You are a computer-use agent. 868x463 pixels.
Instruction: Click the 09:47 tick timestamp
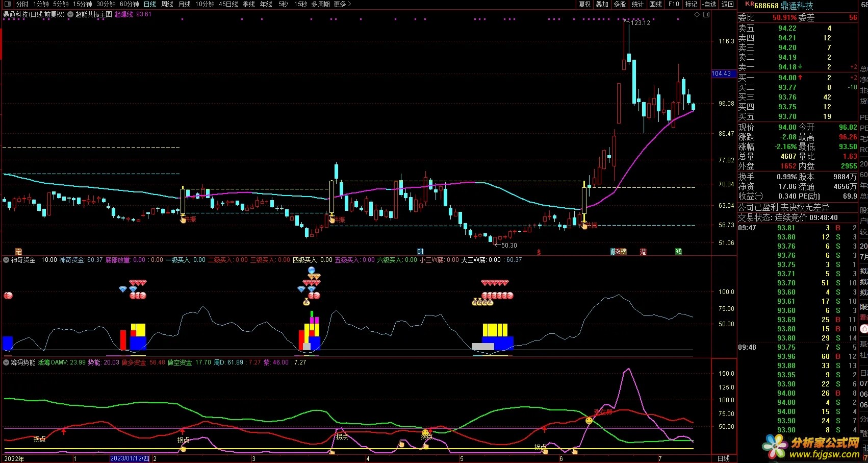[747, 228]
